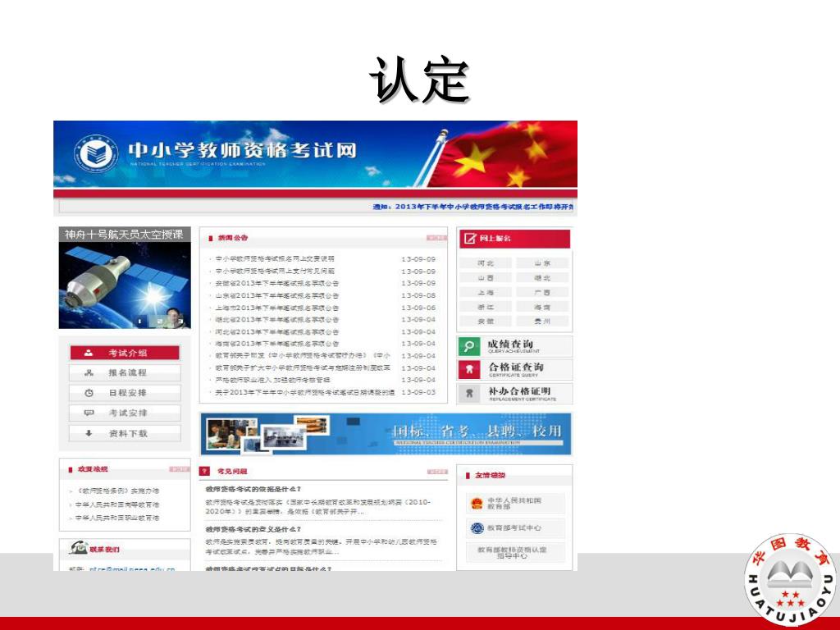The image size is (840, 630).
Task: Click the red question mark icon beside 常见问题
Action: [204, 471]
